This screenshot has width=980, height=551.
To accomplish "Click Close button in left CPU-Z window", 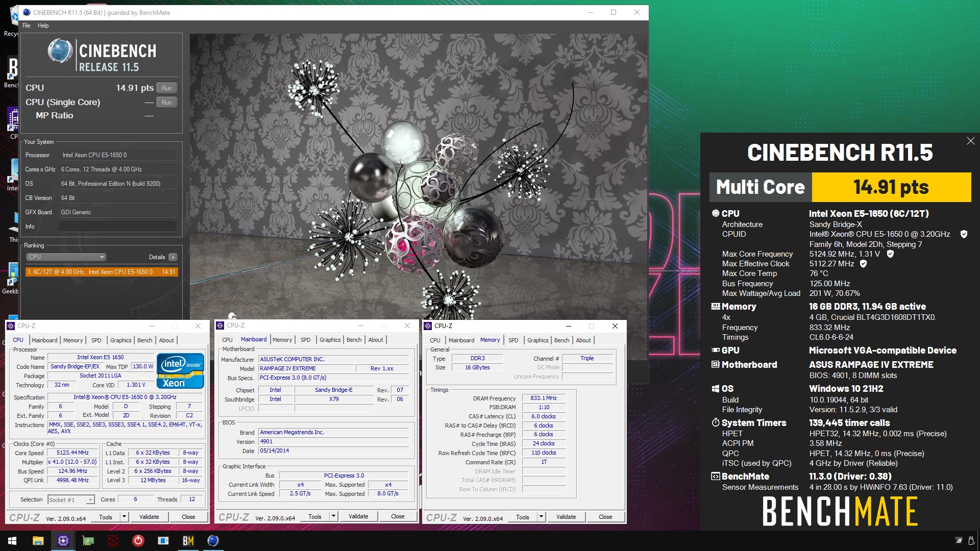I will (188, 517).
